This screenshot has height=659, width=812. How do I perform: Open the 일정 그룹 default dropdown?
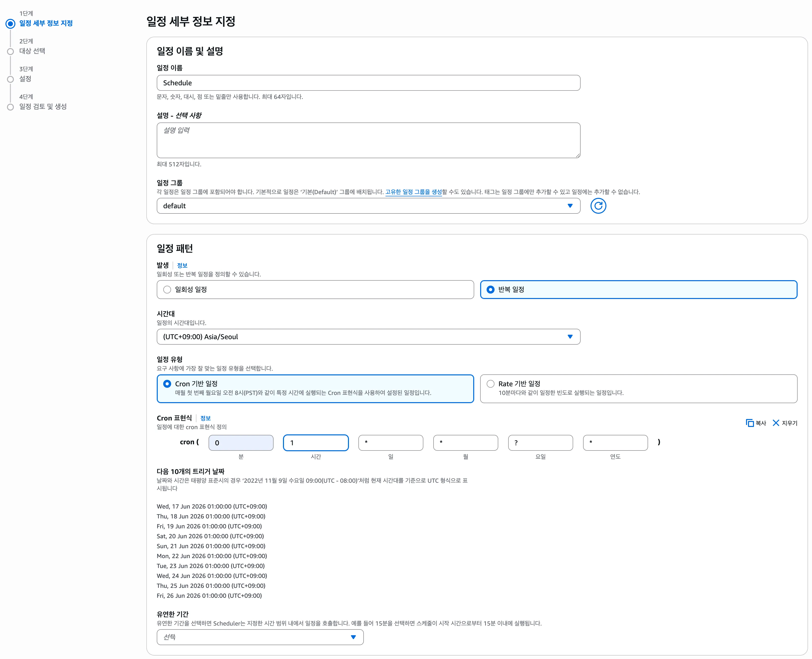pyautogui.click(x=368, y=206)
